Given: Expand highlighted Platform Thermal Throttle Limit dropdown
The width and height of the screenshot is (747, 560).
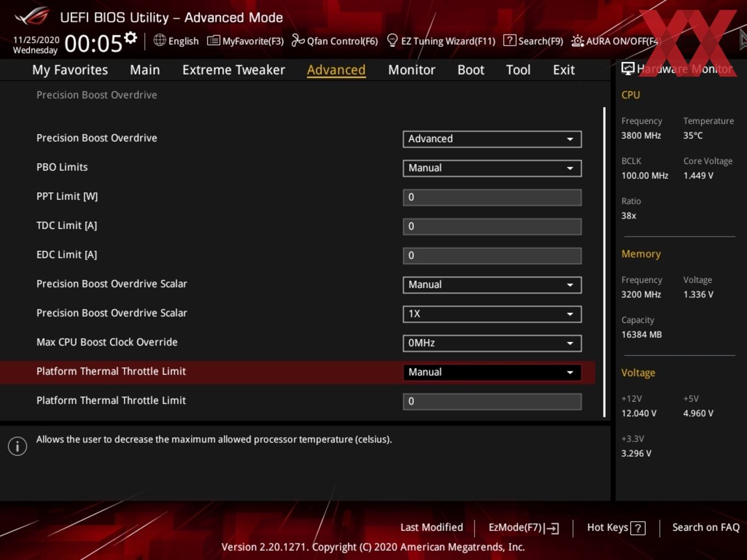Looking at the screenshot, I should click(492, 372).
